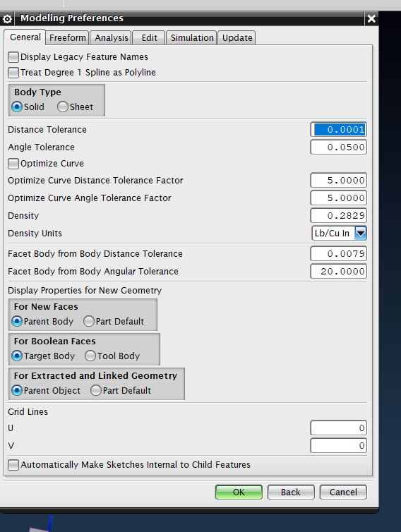
Task: Click the gear icon in the title bar
Action: pos(7,19)
